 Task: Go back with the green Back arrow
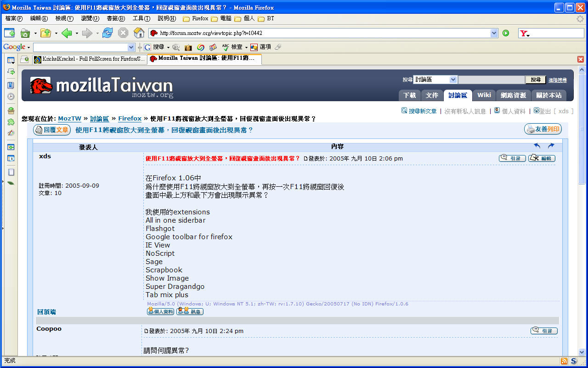point(67,33)
